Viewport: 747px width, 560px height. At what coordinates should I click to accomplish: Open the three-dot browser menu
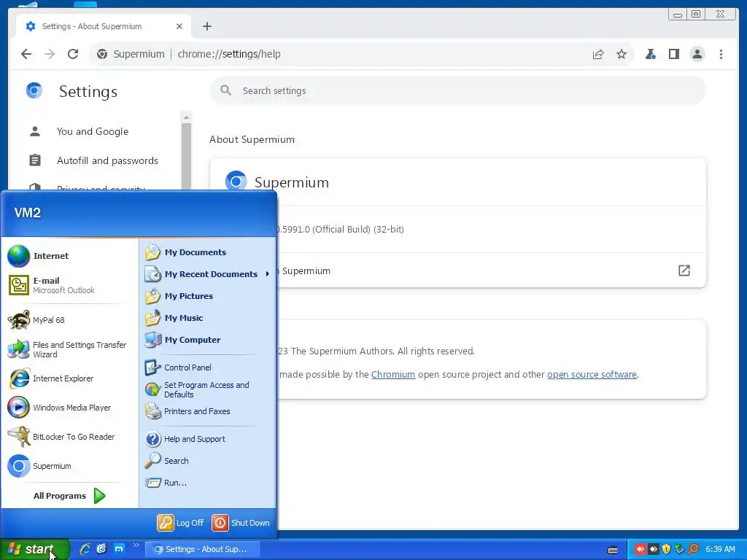click(x=721, y=54)
